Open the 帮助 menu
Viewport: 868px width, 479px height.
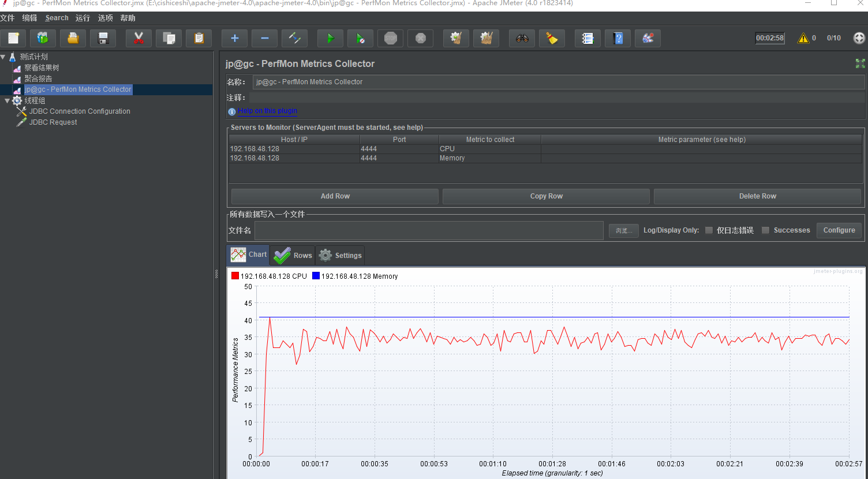click(x=128, y=18)
